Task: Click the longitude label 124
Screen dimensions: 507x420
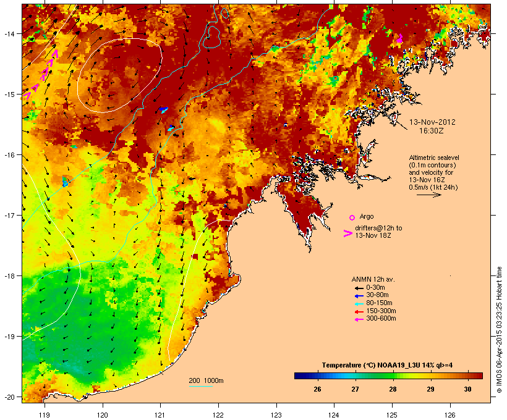Action: pyautogui.click(x=334, y=415)
